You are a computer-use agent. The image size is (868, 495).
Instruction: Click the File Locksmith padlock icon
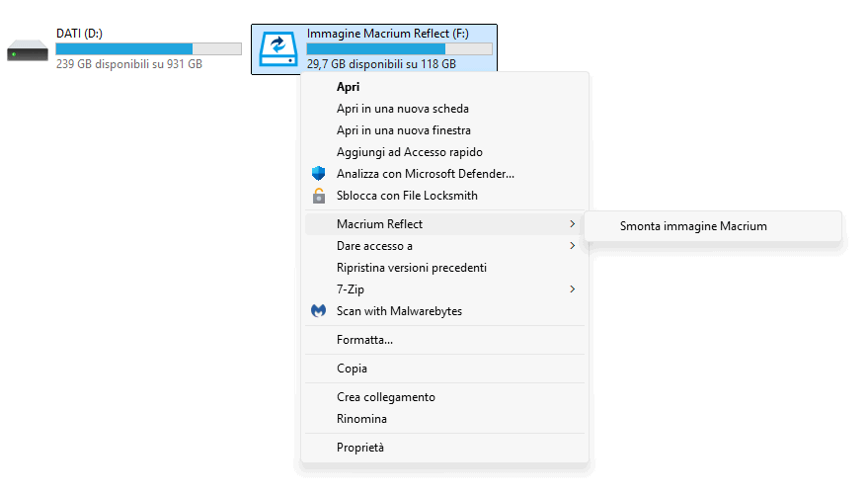pyautogui.click(x=319, y=196)
